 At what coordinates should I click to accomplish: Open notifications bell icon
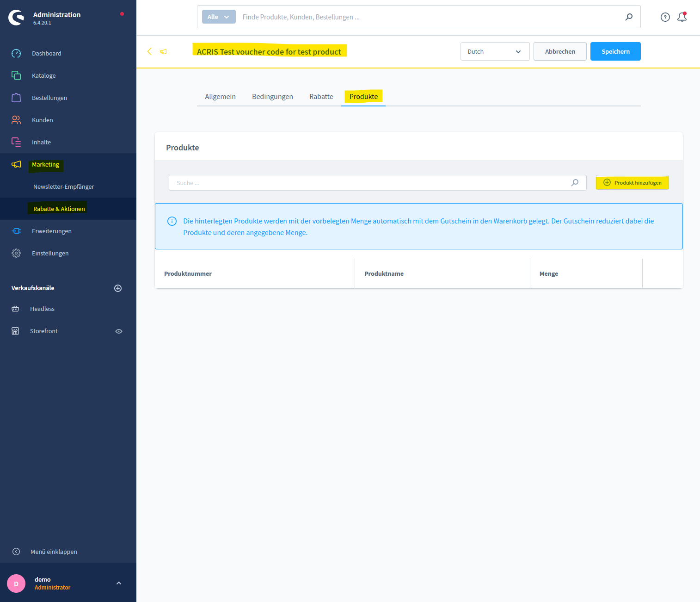click(682, 17)
